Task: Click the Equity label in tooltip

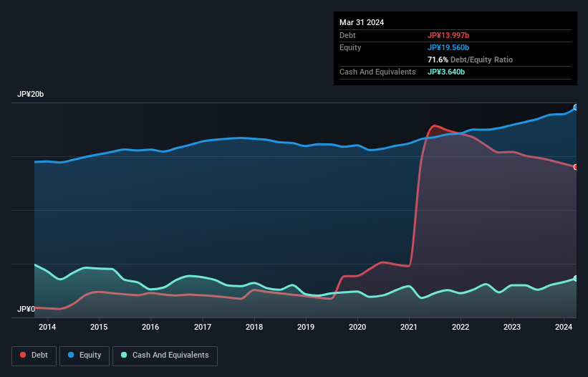Action: (350, 47)
